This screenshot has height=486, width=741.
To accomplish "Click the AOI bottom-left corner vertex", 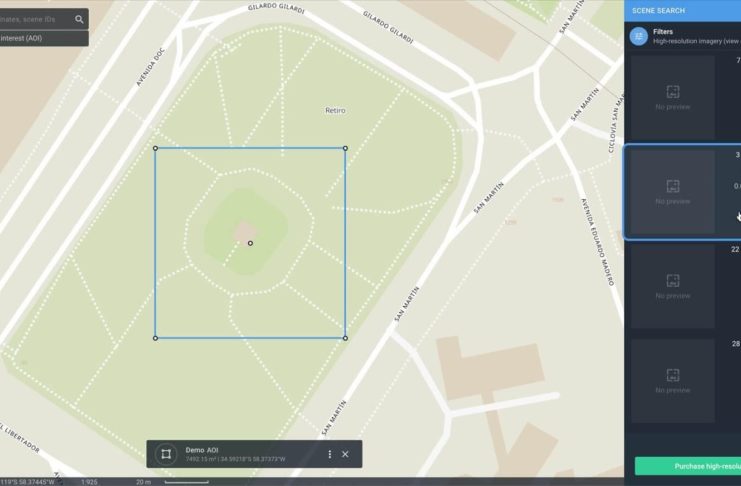I will (x=155, y=338).
